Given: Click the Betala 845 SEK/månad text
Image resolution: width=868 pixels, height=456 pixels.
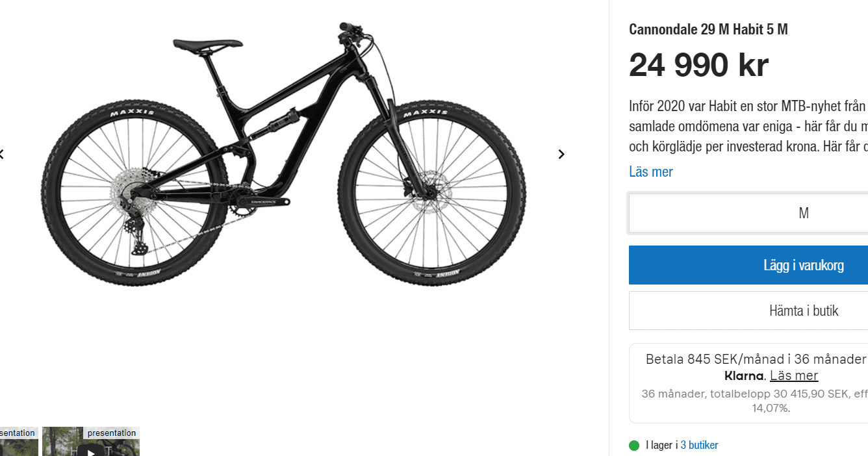Looking at the screenshot, I should 754,359.
